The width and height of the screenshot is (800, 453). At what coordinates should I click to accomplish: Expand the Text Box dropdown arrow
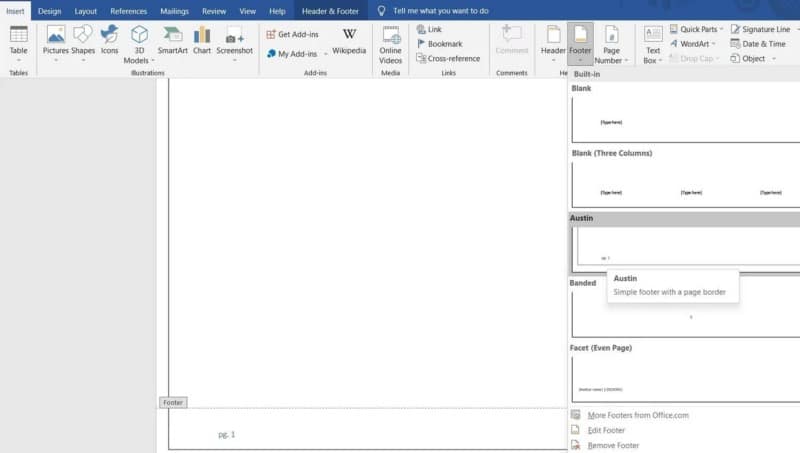click(x=660, y=61)
